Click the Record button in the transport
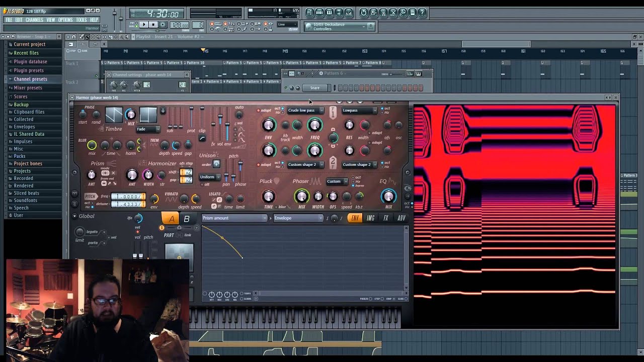Image resolution: width=644 pixels, height=362 pixels. click(163, 24)
